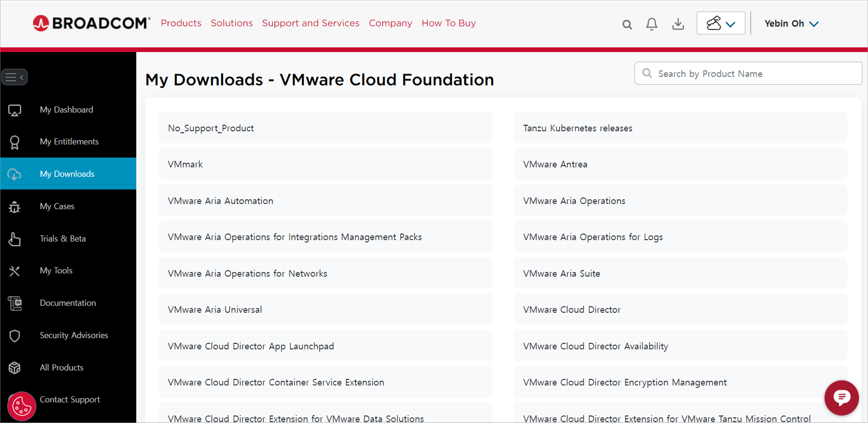This screenshot has height=423, width=868.
Task: Click the header search magnifier icon
Action: coord(627,24)
